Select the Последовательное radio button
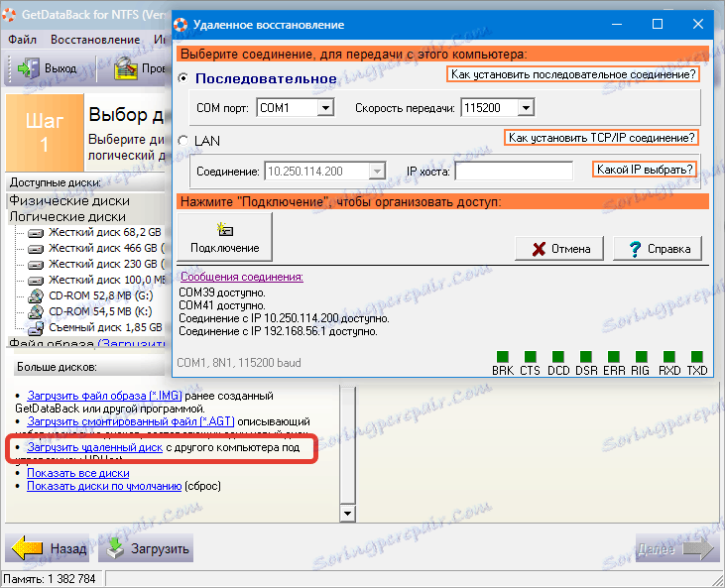The width and height of the screenshot is (725, 588). click(x=183, y=78)
